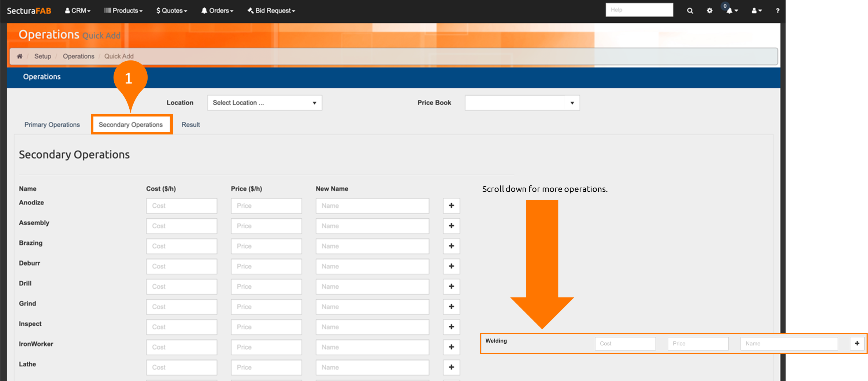
Task: Expand the Select Location dropdown
Action: pos(264,103)
